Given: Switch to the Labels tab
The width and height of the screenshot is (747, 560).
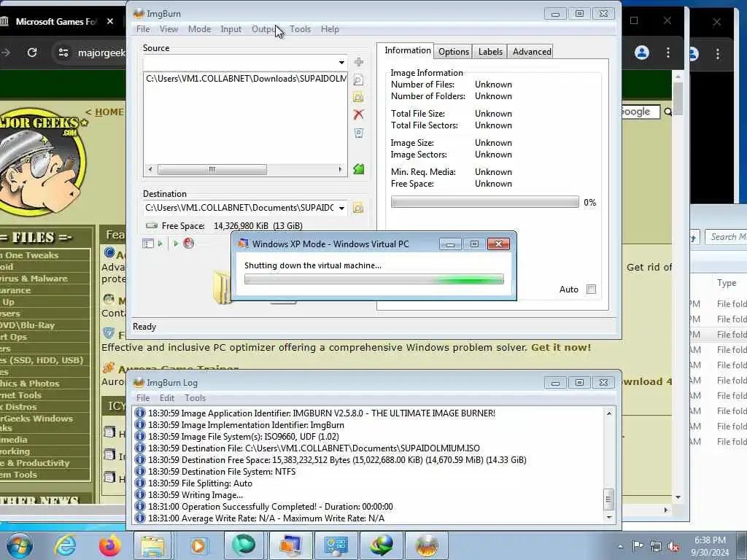Looking at the screenshot, I should pyautogui.click(x=490, y=52).
